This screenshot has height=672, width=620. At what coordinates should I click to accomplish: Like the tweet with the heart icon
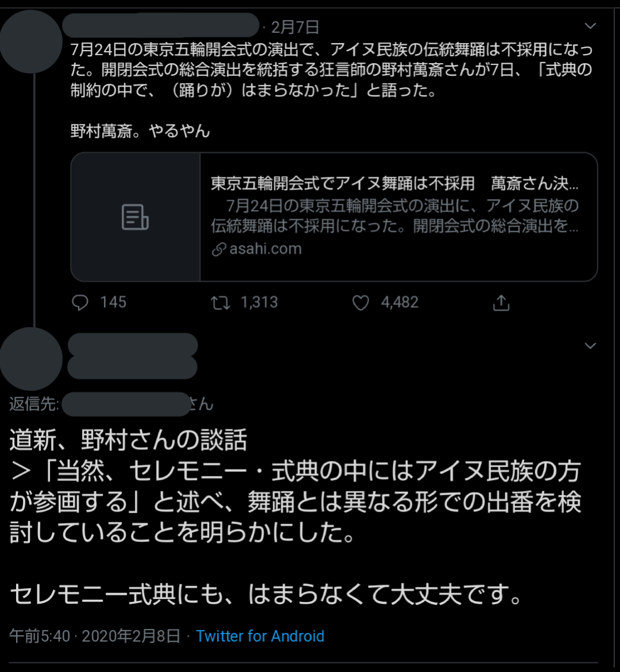[361, 303]
